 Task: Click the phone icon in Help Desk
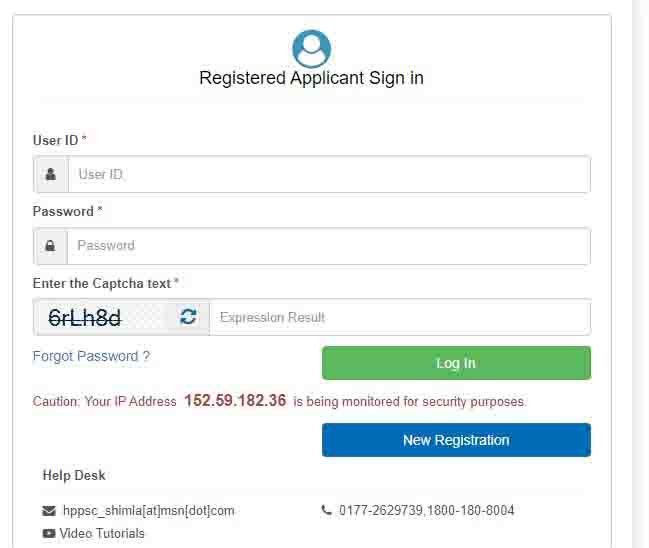(x=327, y=510)
